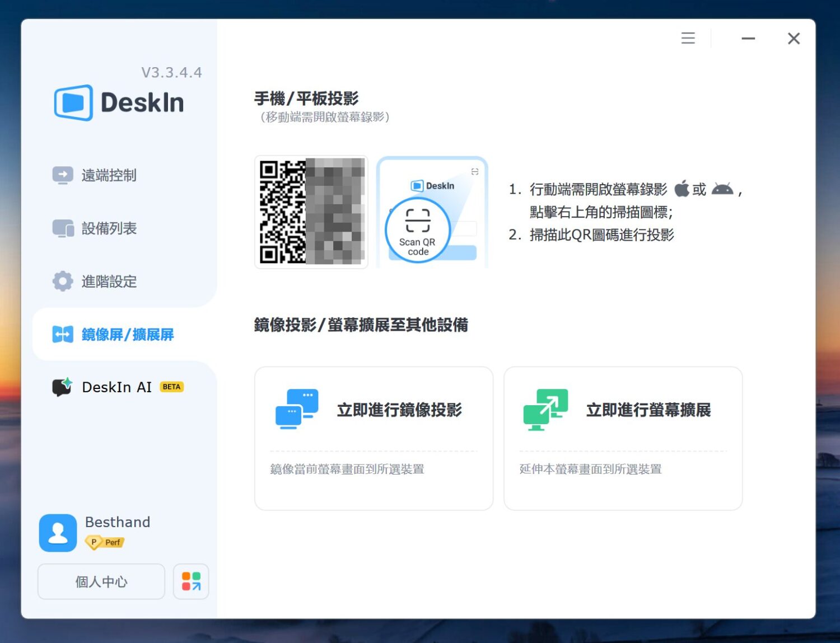Click heading 鏡像投影/螢幕擴展至其他設備
Viewport: 840px width, 643px height.
[361, 325]
